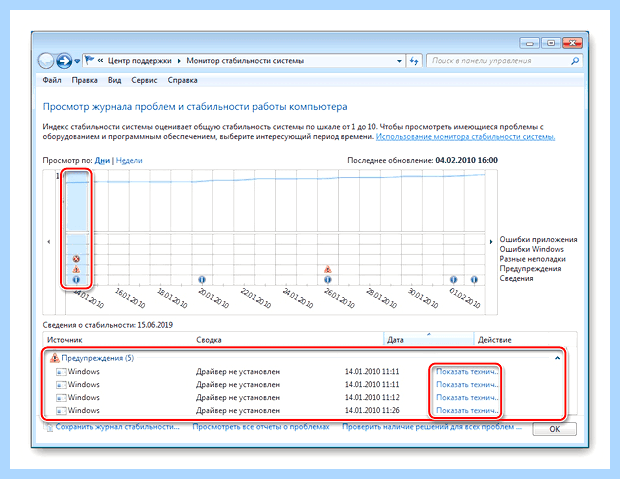This screenshot has height=479, width=620.
Task: Click the Ошибки приложения legend label
Action: point(538,240)
